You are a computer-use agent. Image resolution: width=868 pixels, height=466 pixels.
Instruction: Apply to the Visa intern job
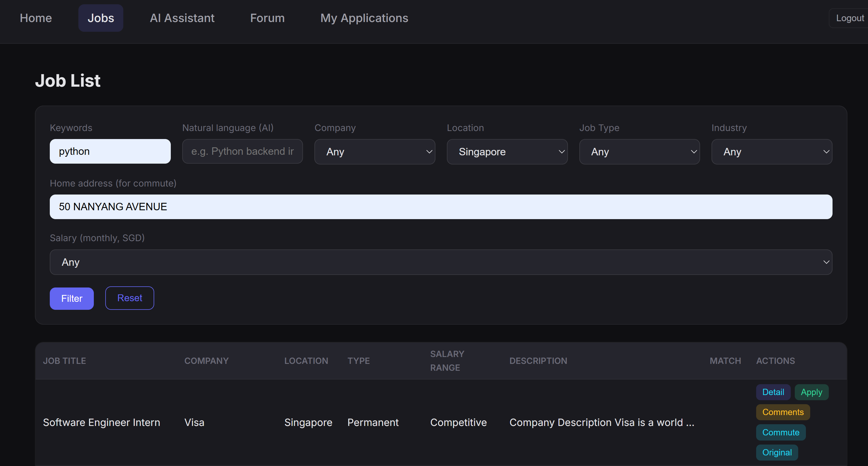click(811, 392)
